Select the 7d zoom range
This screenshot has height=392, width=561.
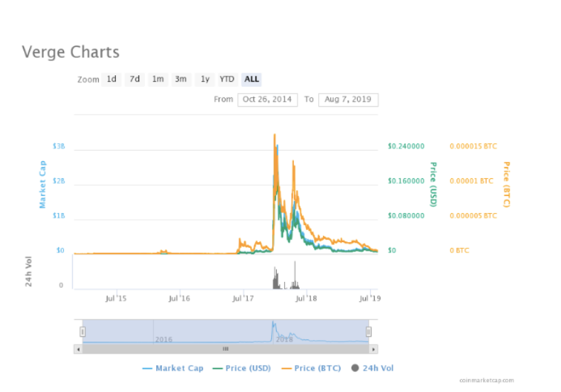134,79
